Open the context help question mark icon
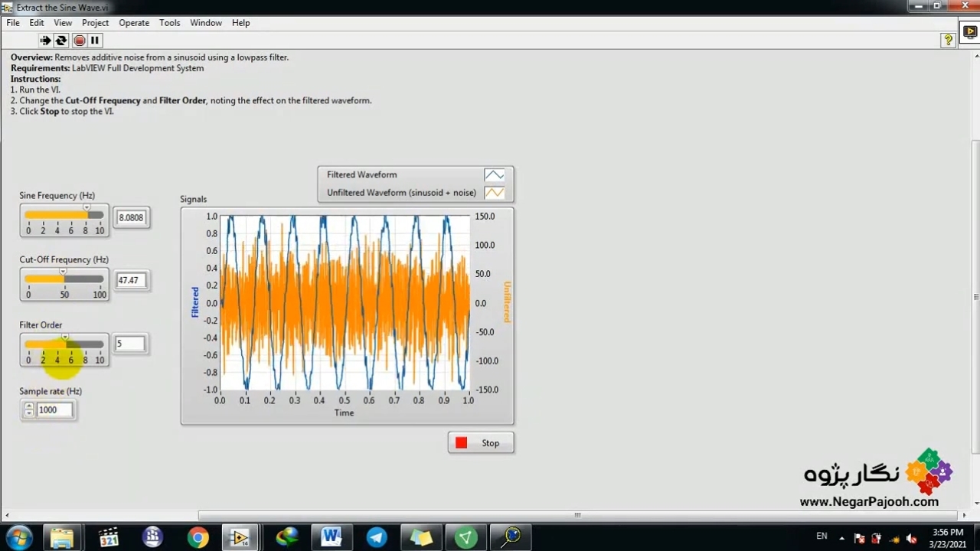Viewport: 980px width, 551px height. [948, 41]
